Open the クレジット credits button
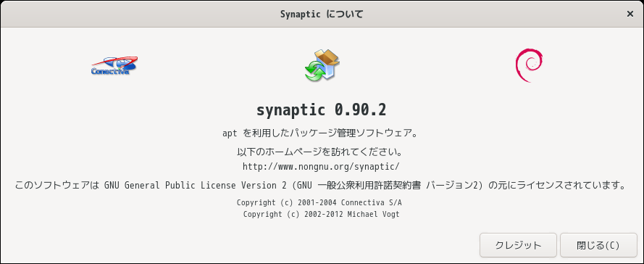The image size is (644, 264). pyautogui.click(x=518, y=245)
